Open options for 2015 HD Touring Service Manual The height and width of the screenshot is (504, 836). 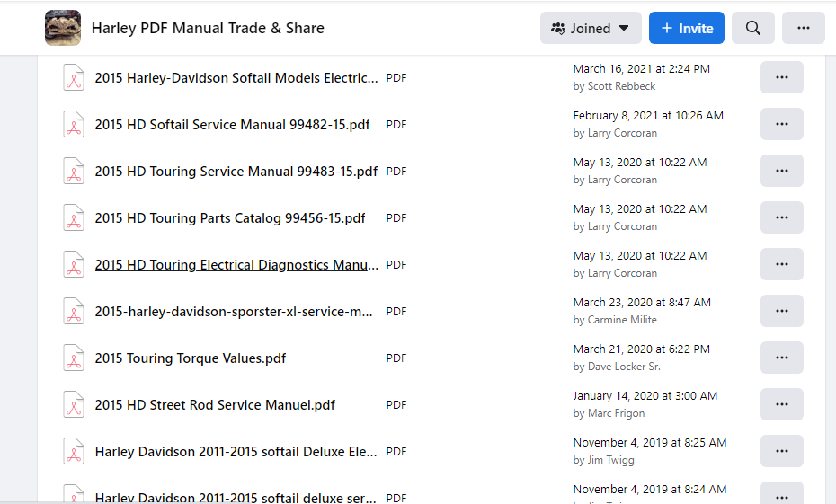[x=781, y=171]
